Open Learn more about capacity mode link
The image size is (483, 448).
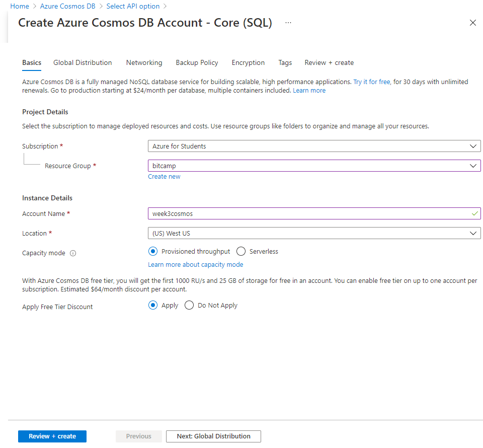(196, 265)
